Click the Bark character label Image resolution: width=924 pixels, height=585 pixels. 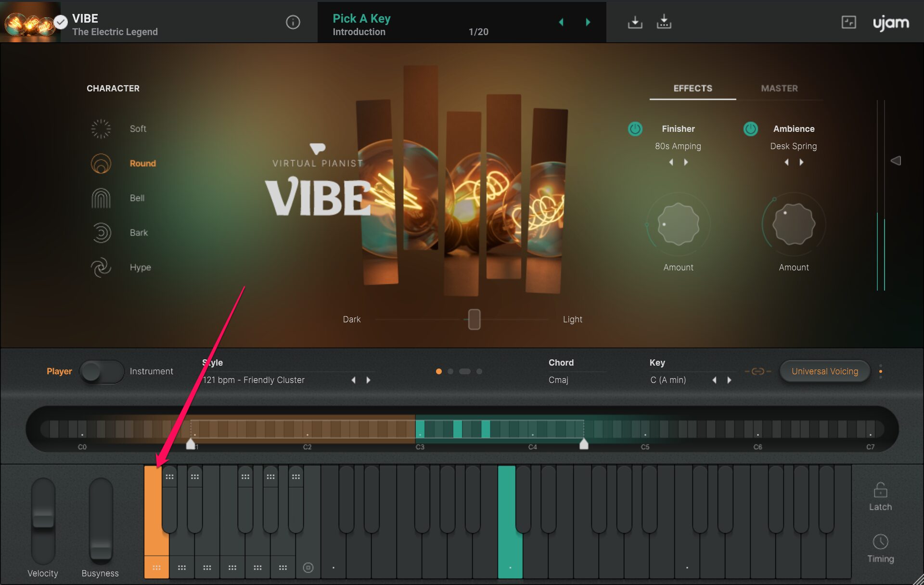(139, 233)
